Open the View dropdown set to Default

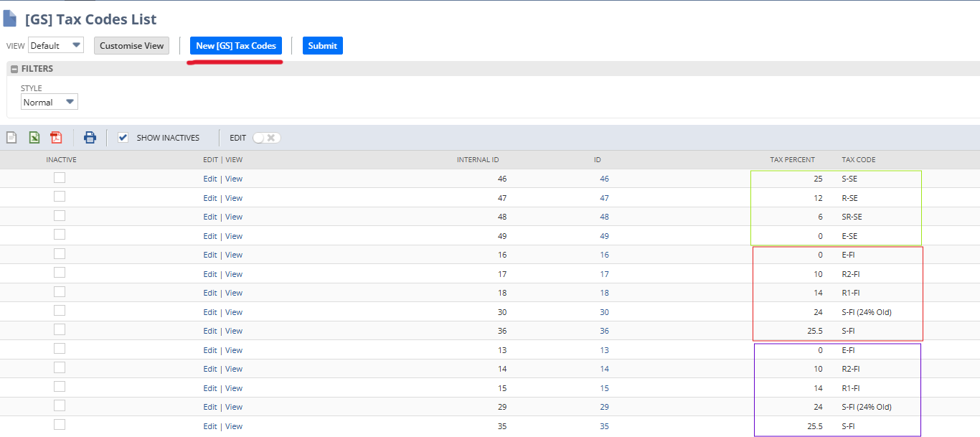pyautogui.click(x=56, y=45)
